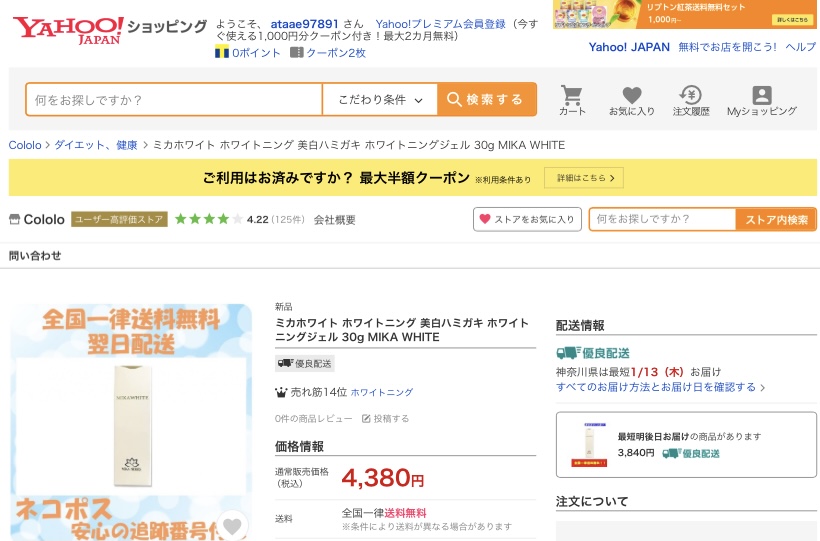Add store to favorites with ストアをお気に入り
Viewport: 820px width, 541px height.
coord(527,219)
